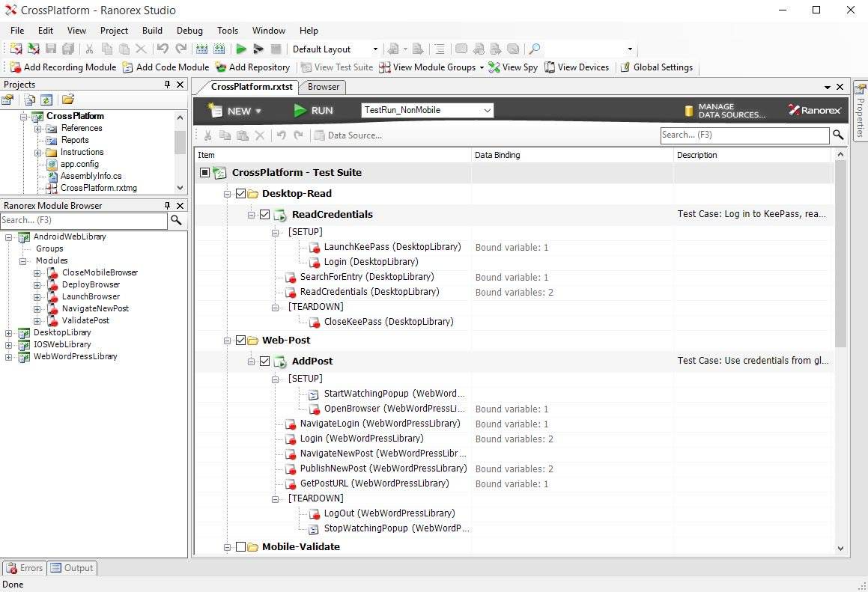Open View Devices panel
The image size is (868, 592).
point(550,67)
